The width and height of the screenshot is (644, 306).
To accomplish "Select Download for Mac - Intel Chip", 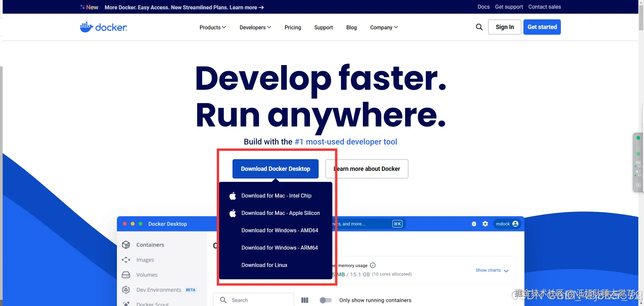I will 276,196.
